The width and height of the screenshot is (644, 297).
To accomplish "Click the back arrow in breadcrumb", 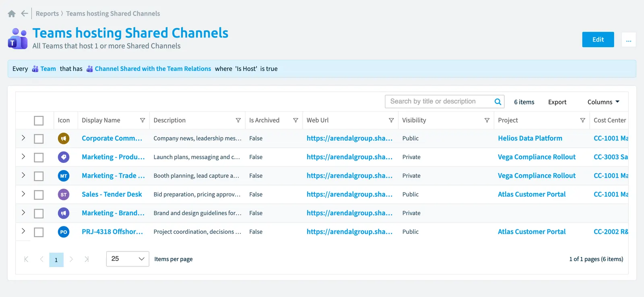I will tap(25, 13).
